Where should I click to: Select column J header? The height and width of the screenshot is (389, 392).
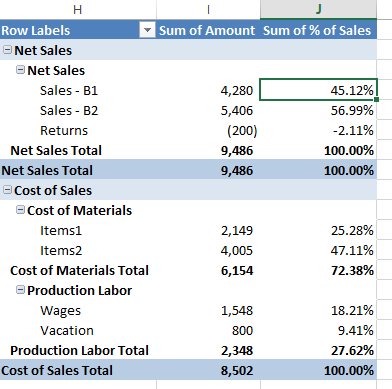coord(318,9)
